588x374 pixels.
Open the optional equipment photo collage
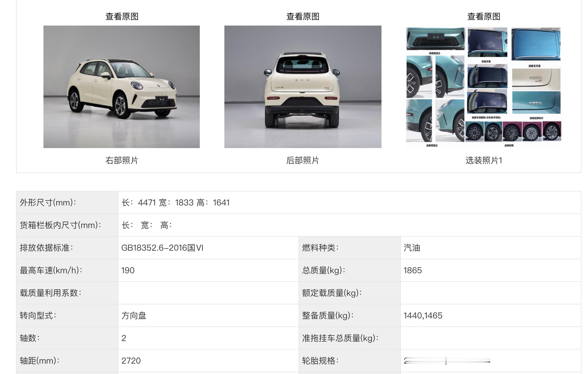tap(484, 87)
